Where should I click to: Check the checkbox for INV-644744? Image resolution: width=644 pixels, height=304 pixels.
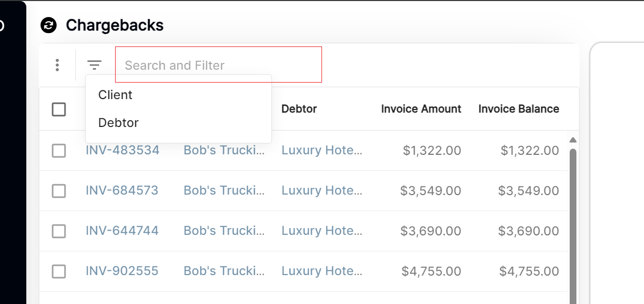(x=58, y=231)
